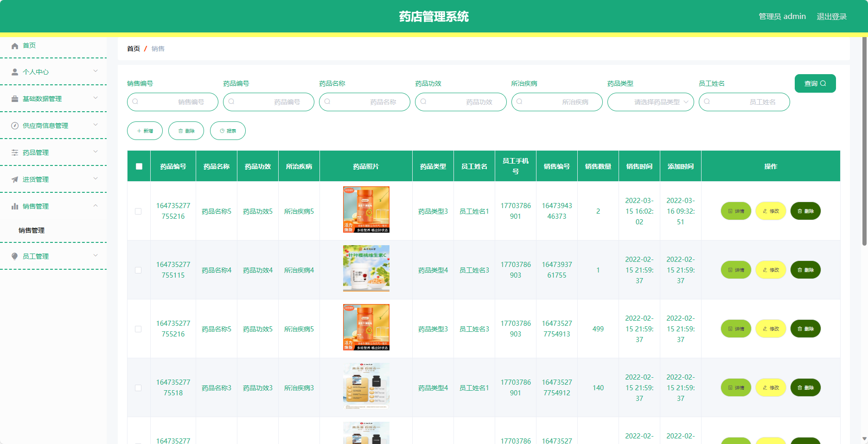Click the search icon in the 销售编号 field
This screenshot has height=444, width=868.
pos(135,101)
